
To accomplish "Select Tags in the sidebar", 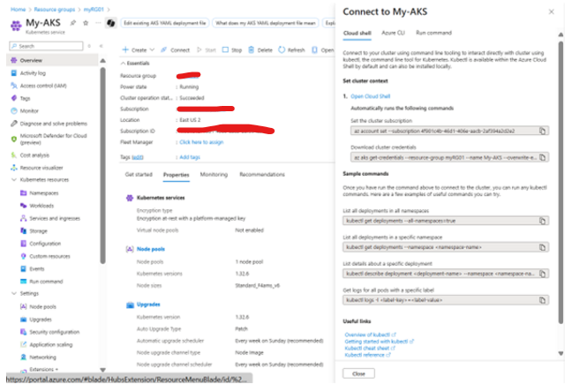I will (x=26, y=98).
